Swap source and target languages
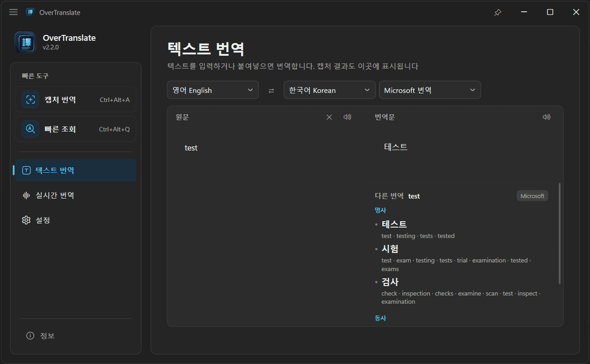This screenshot has width=590, height=364. pyautogui.click(x=271, y=90)
